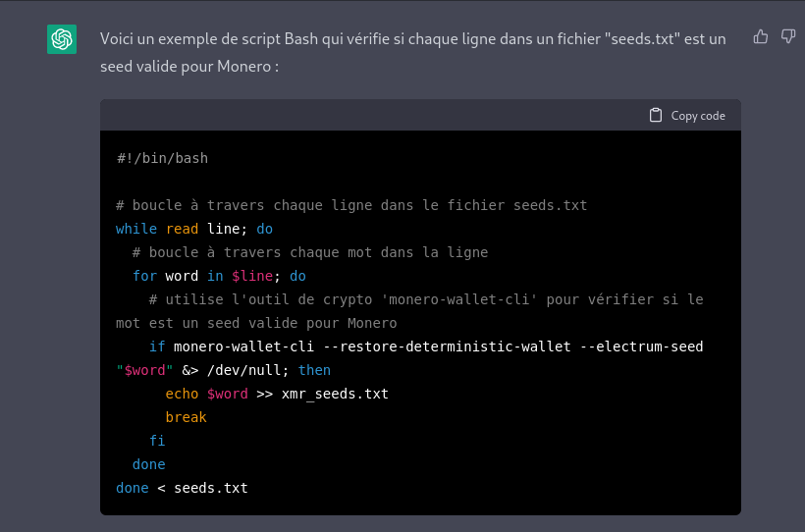
Task: Click the comment 'boucle à travers chaque ligne'
Action: (351, 205)
